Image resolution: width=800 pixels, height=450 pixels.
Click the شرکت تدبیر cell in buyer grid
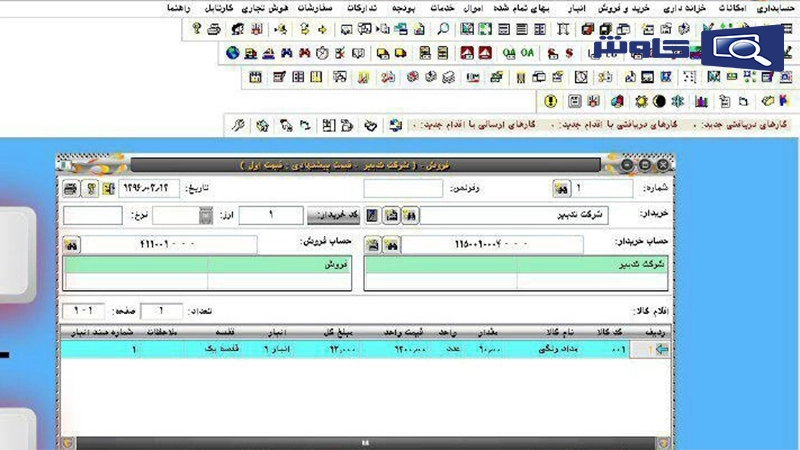coord(592,265)
